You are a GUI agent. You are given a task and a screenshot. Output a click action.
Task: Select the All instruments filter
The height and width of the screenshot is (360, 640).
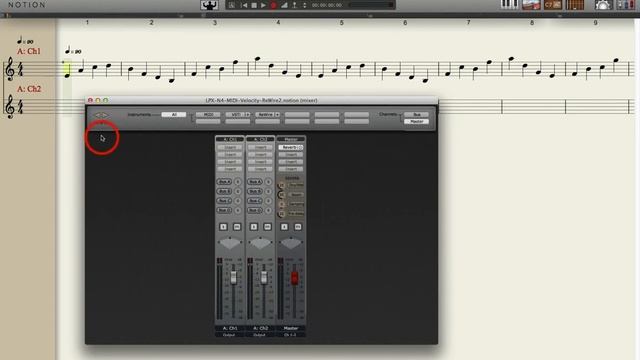pos(174,115)
